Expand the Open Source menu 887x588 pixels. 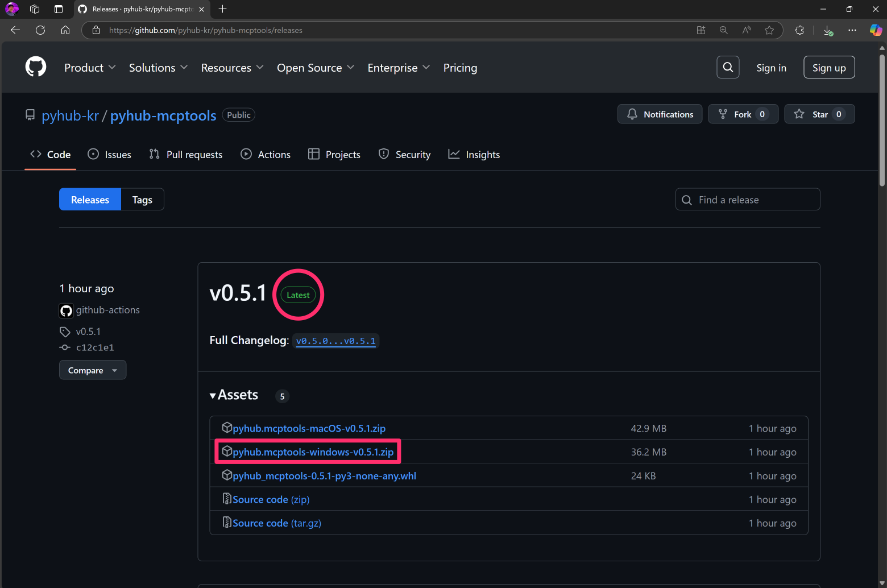(316, 68)
